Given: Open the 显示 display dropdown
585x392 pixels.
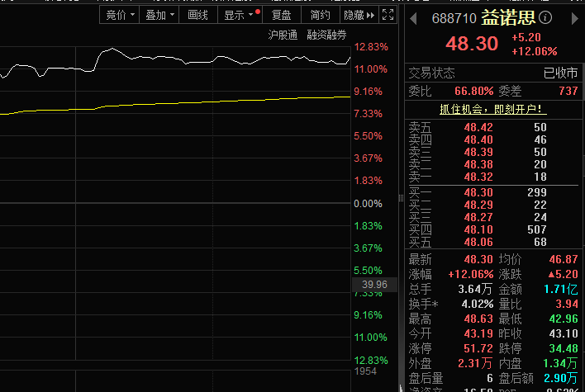Looking at the screenshot, I should [x=239, y=15].
